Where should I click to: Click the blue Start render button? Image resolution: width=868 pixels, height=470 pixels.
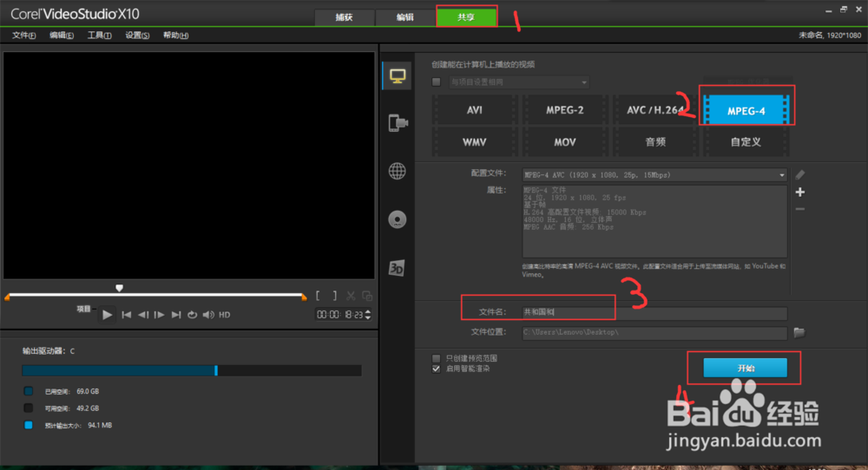[x=745, y=368]
